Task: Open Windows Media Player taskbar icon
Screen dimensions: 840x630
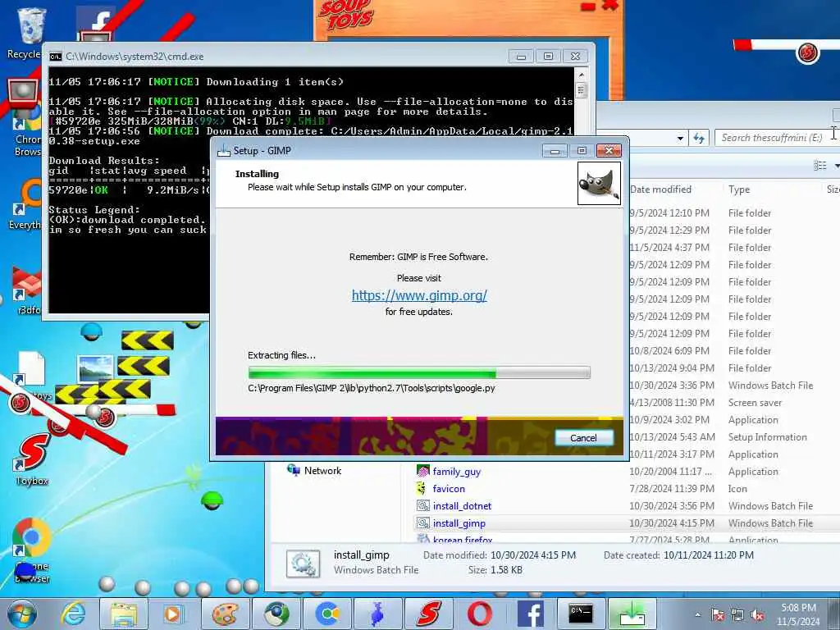Action: click(173, 614)
